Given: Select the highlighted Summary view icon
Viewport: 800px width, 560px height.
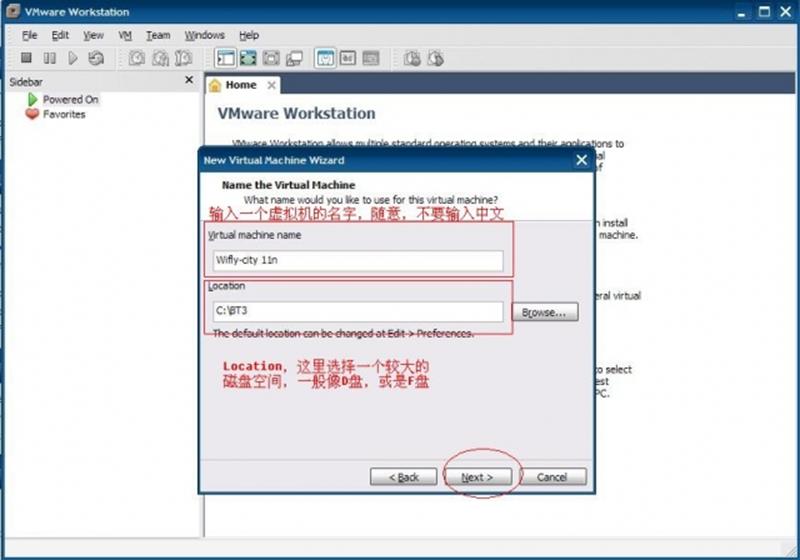Looking at the screenshot, I should (325, 58).
